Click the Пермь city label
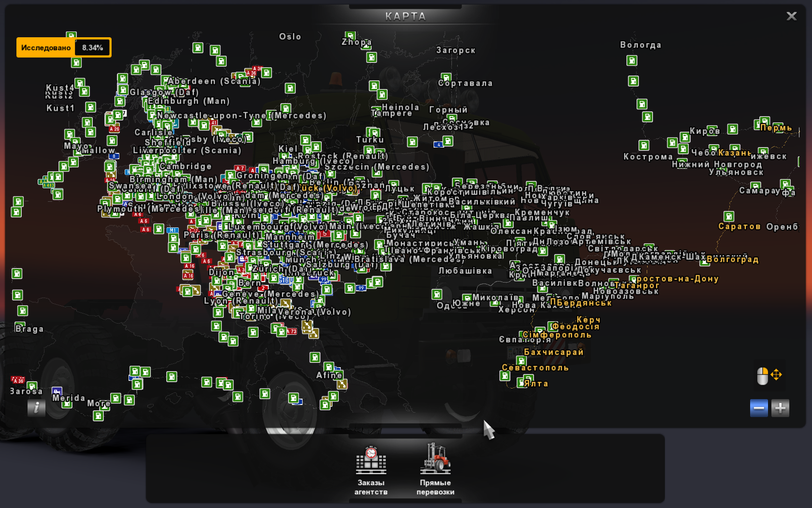The width and height of the screenshot is (812, 508). tap(776, 128)
